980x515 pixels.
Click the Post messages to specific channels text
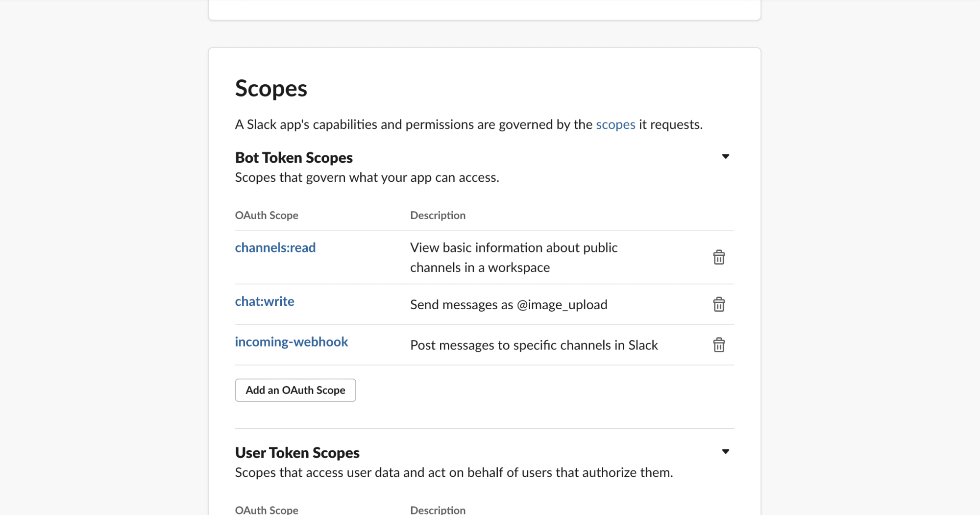534,345
